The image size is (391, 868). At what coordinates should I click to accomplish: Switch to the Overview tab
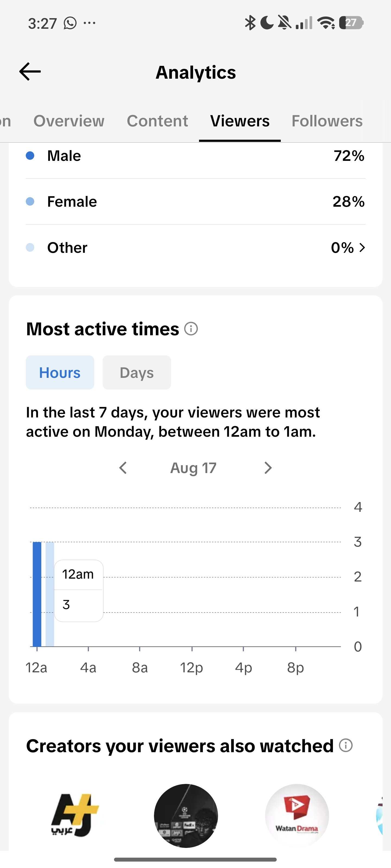pyautogui.click(x=69, y=121)
